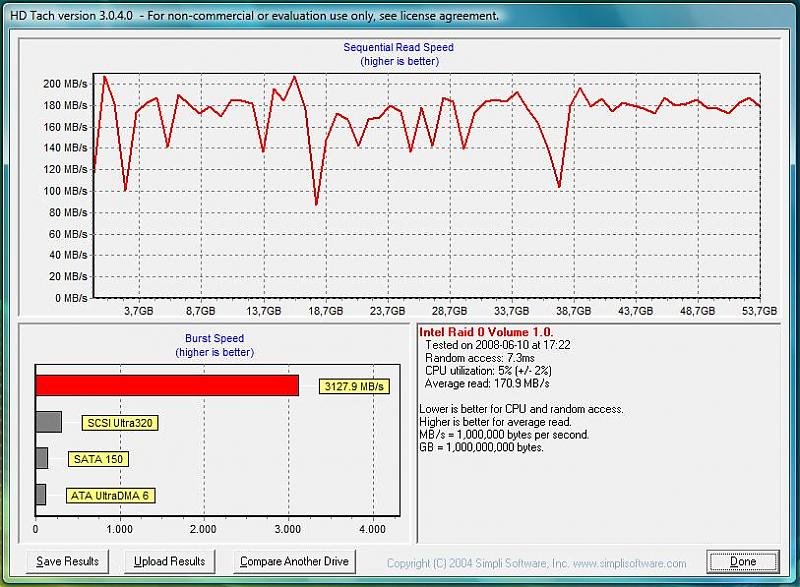Click the GB = 1,000,000,000 bytes note
The width and height of the screenshot is (800, 587).
[x=481, y=447]
